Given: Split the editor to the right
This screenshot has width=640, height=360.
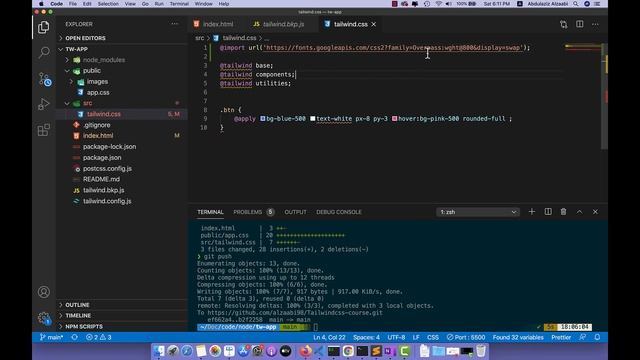Looking at the screenshot, I should (580, 24).
